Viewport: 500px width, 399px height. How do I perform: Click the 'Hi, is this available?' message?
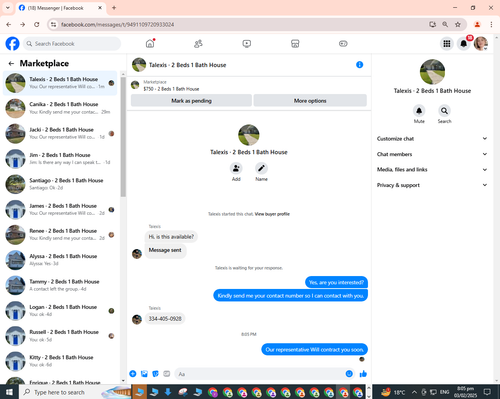tap(171, 237)
